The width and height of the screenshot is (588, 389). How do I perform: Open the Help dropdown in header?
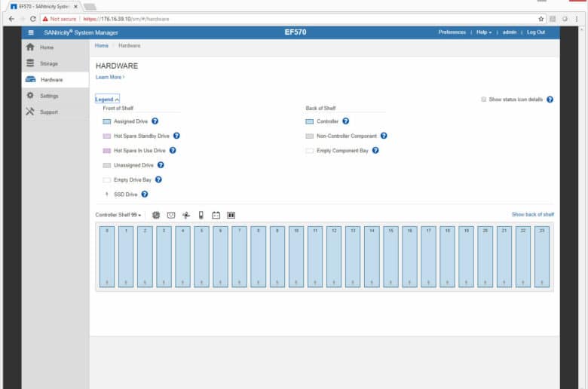(x=484, y=32)
